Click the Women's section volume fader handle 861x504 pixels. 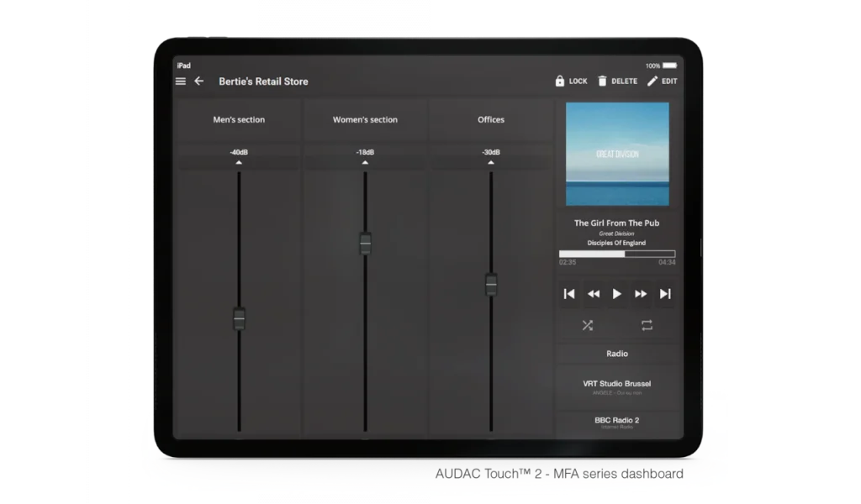pos(365,243)
